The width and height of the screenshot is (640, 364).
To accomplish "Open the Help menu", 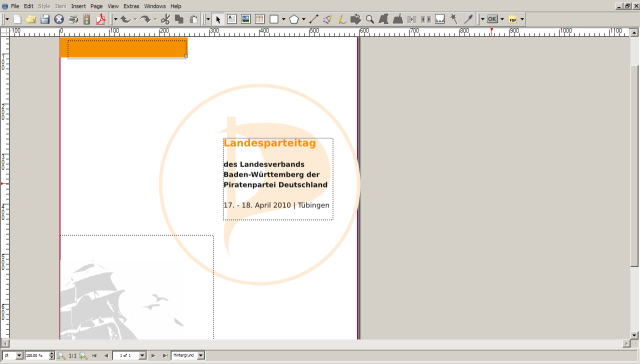I will (176, 6).
